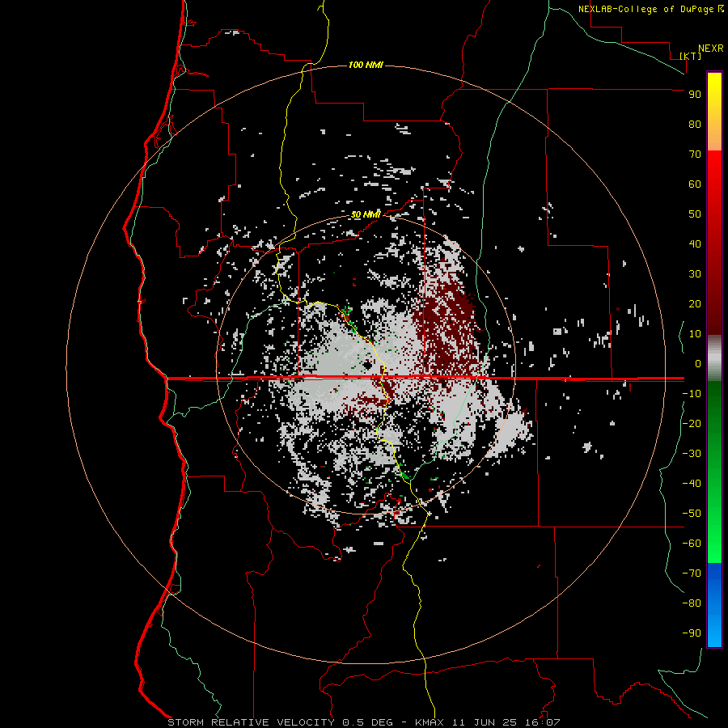Click the NEXLAB-College of DuPage header text
The height and width of the screenshot is (728, 728).
(646, 9)
